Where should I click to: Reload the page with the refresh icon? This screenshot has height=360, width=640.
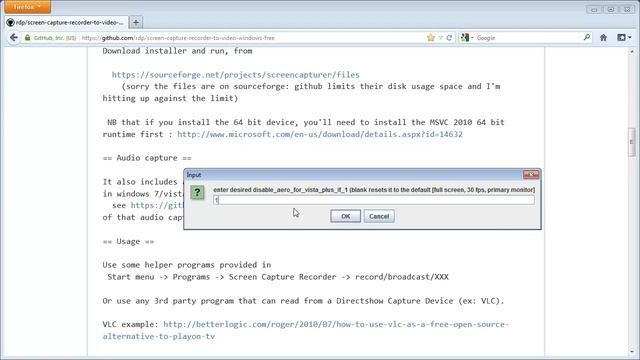[x=449, y=38]
